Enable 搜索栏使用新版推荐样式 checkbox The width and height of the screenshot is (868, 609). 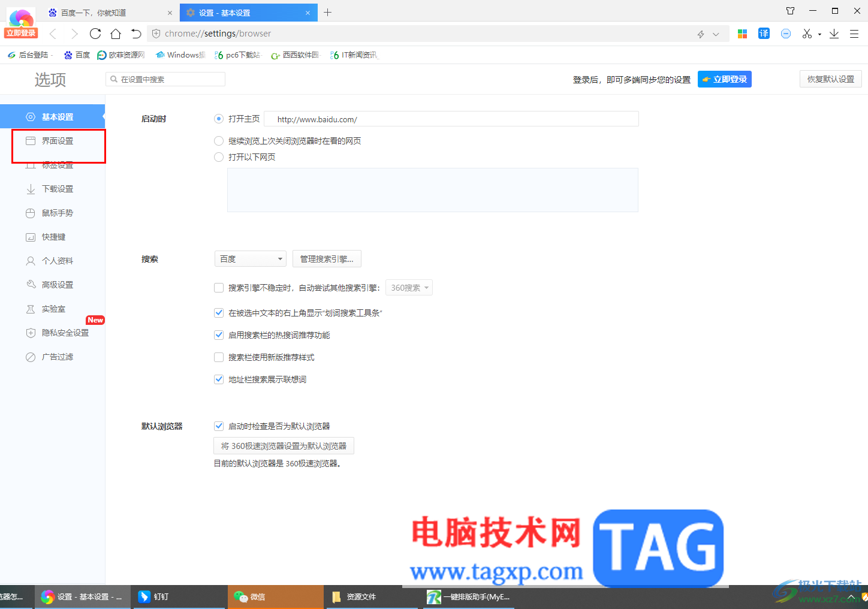[219, 357]
